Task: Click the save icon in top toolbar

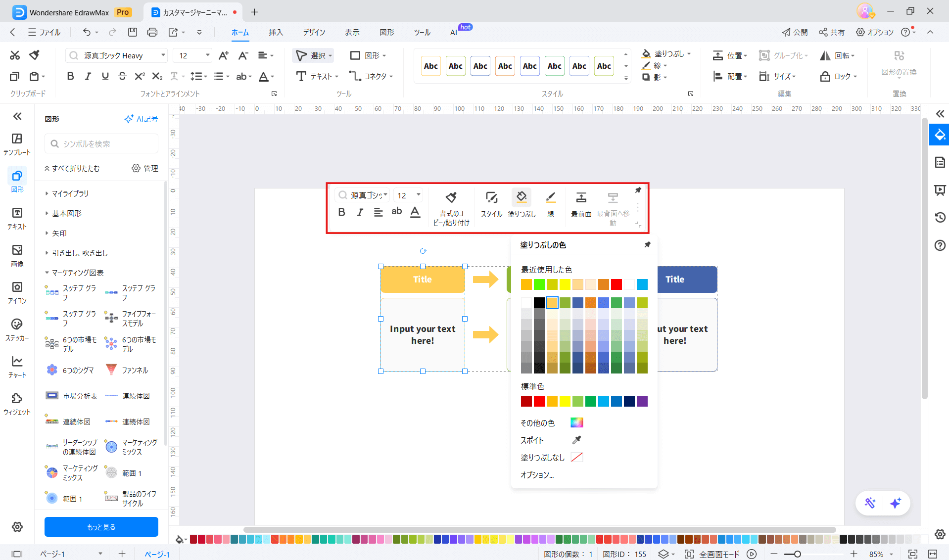Action: (x=132, y=32)
